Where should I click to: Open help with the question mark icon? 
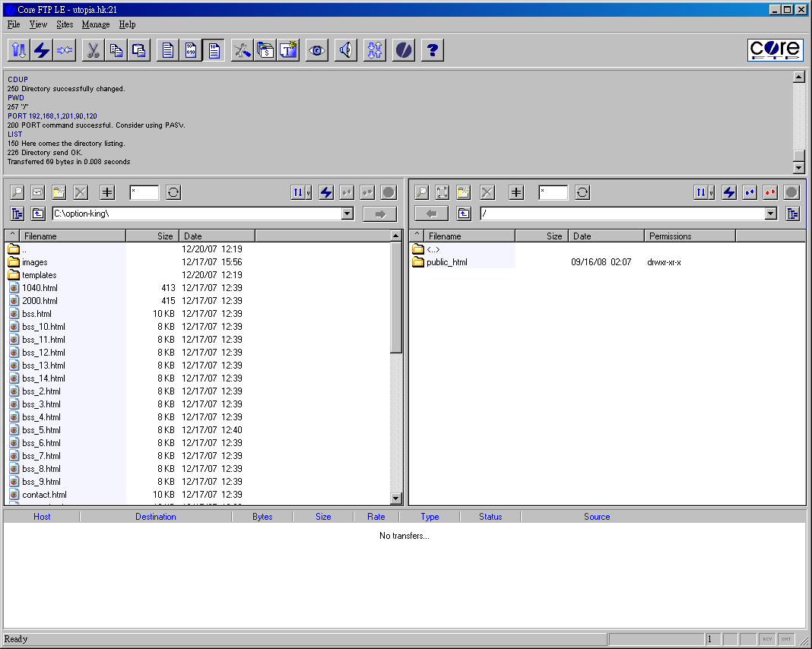[x=433, y=50]
